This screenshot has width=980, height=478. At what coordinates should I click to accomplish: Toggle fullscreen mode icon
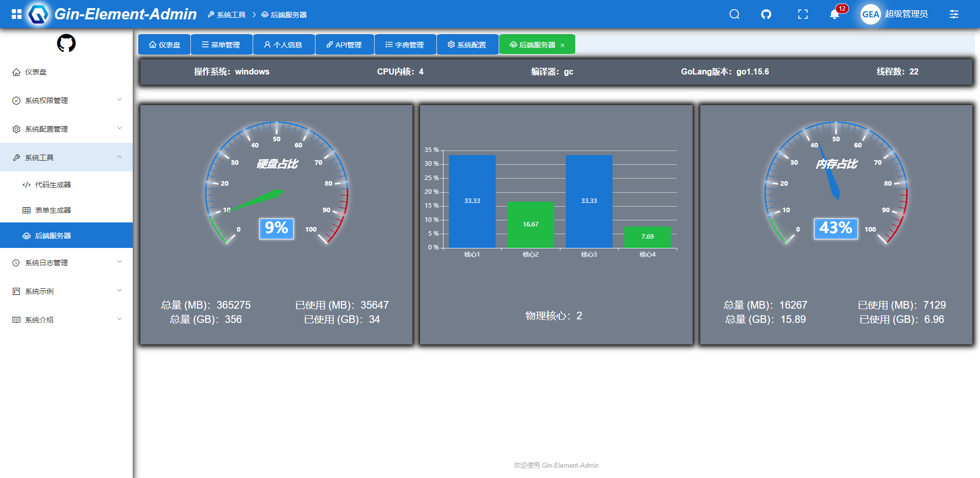pos(802,14)
